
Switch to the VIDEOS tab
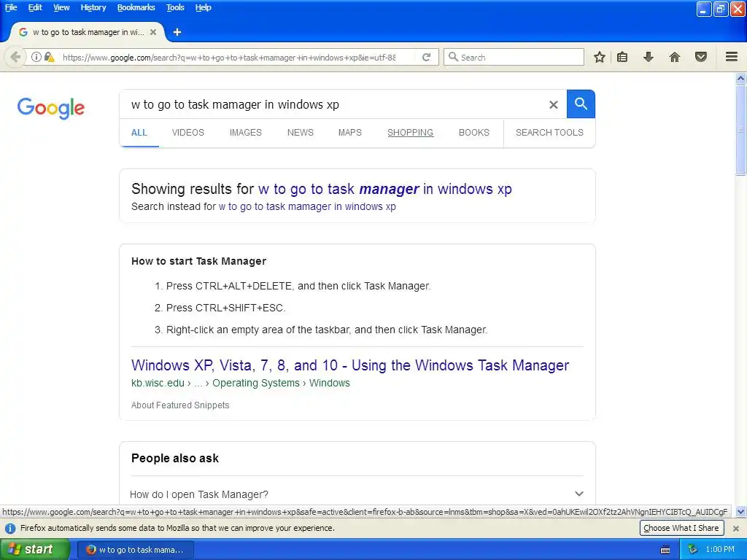188,133
